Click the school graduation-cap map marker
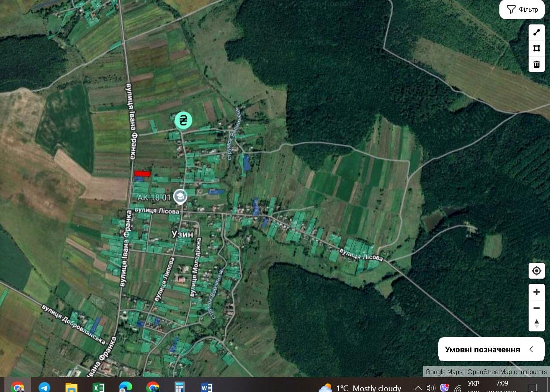The width and height of the screenshot is (550, 392). [180, 197]
